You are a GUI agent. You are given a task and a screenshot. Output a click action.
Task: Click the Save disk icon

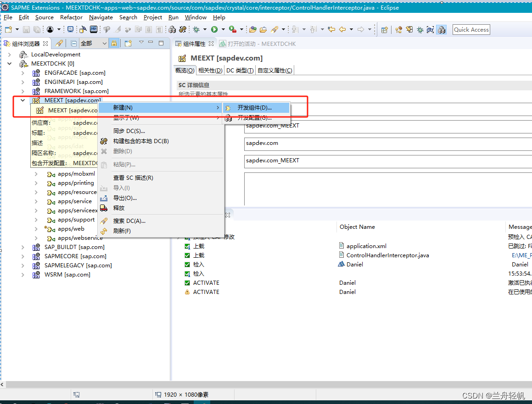point(27,29)
